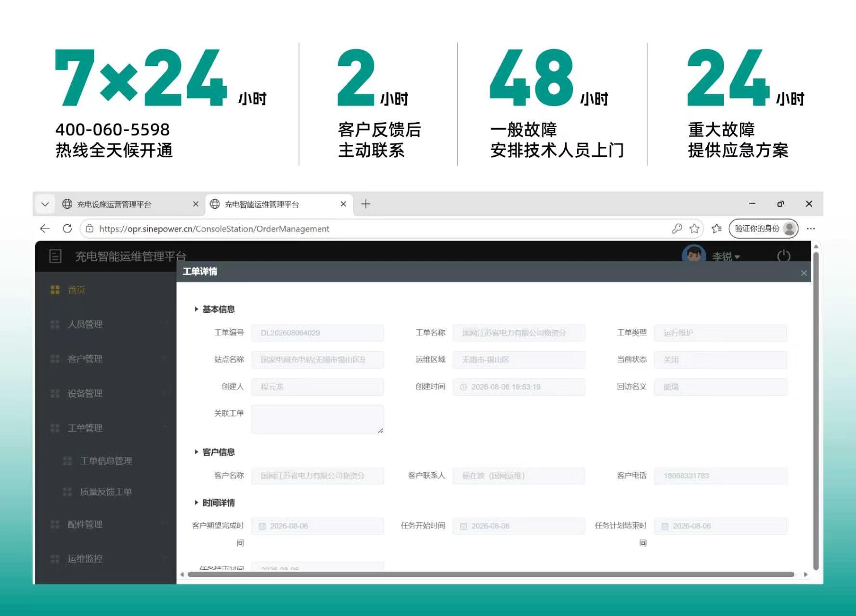The height and width of the screenshot is (616, 856).
Task: Select the 充电智能运维管理平台 tab
Action: click(x=261, y=204)
